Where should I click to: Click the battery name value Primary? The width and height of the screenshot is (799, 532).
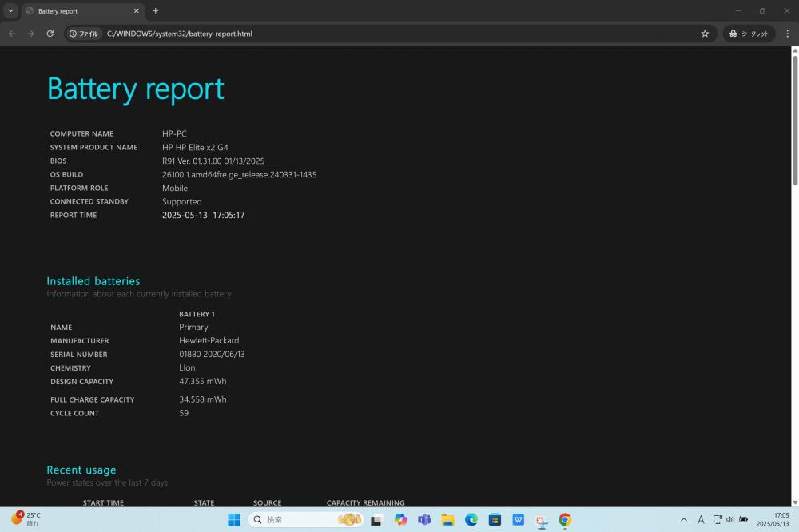click(193, 328)
